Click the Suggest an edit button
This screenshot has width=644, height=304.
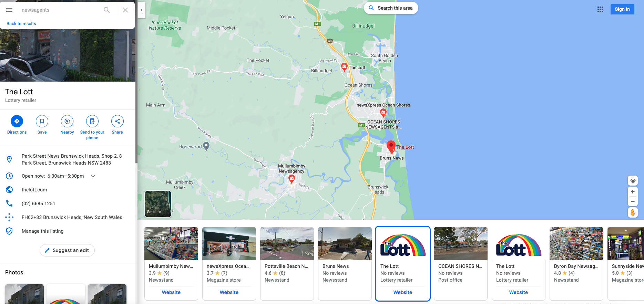click(x=67, y=250)
